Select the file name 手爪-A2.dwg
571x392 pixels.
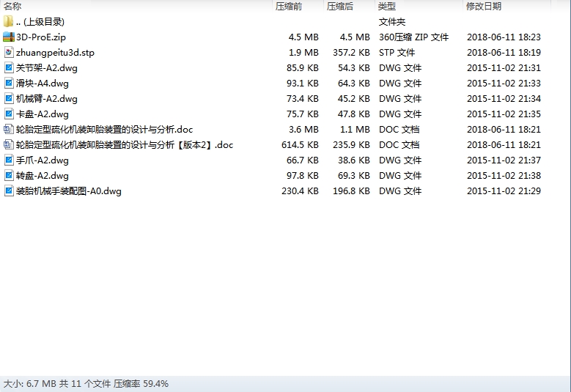pyautogui.click(x=43, y=160)
